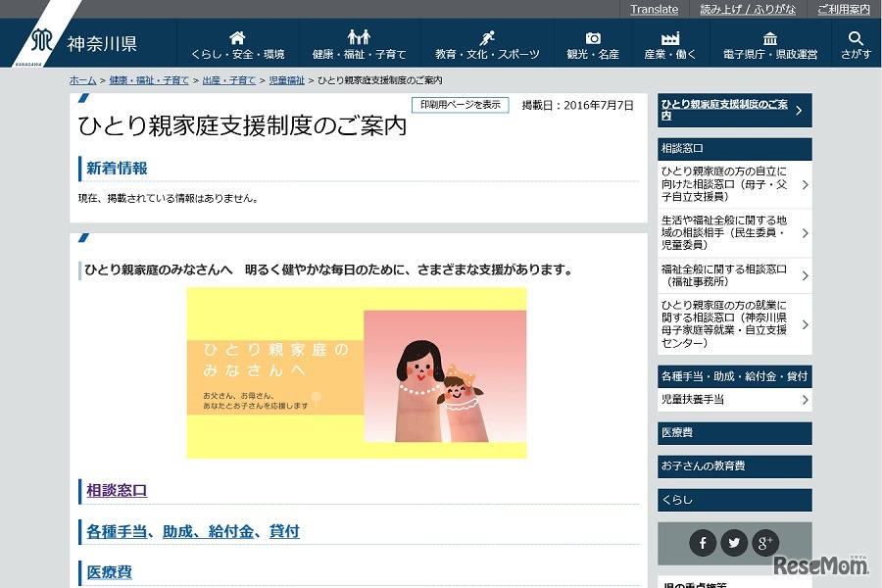Open the 各種手当、助成、給付金、貸付 link
This screenshot has height=588, width=882.
[x=193, y=532]
